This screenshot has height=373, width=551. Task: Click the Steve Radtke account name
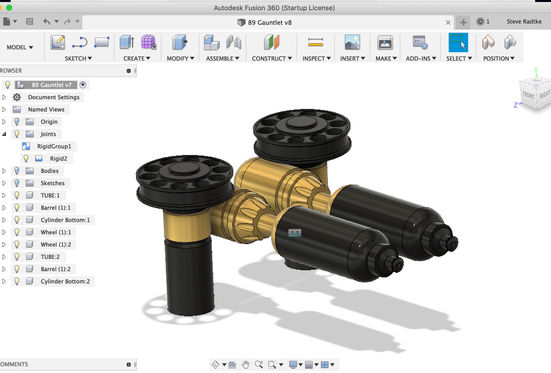[524, 21]
